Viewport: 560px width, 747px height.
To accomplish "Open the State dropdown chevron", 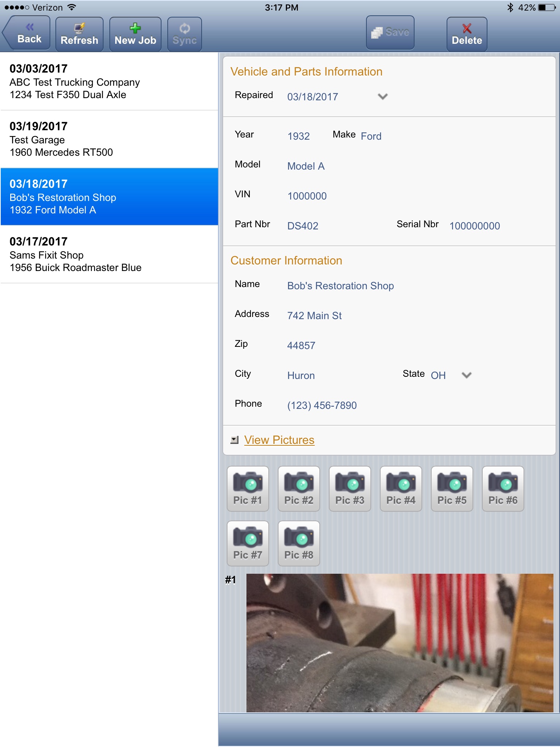I will tap(467, 375).
